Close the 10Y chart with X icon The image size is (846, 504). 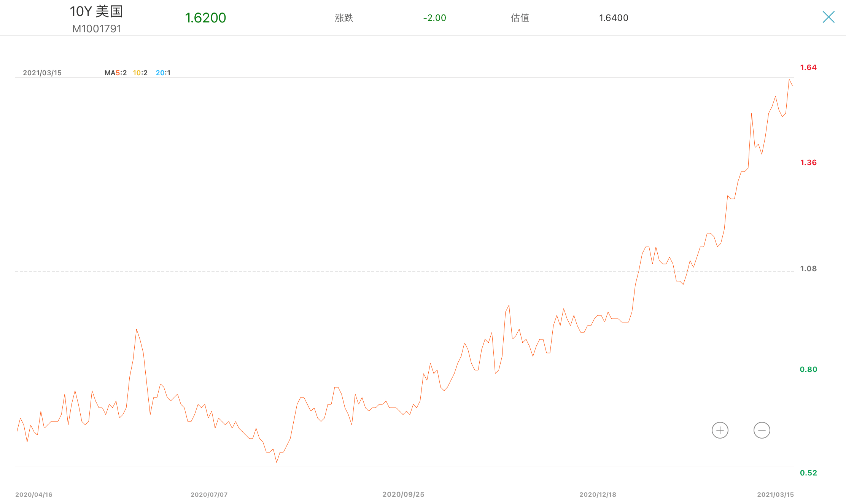click(828, 17)
